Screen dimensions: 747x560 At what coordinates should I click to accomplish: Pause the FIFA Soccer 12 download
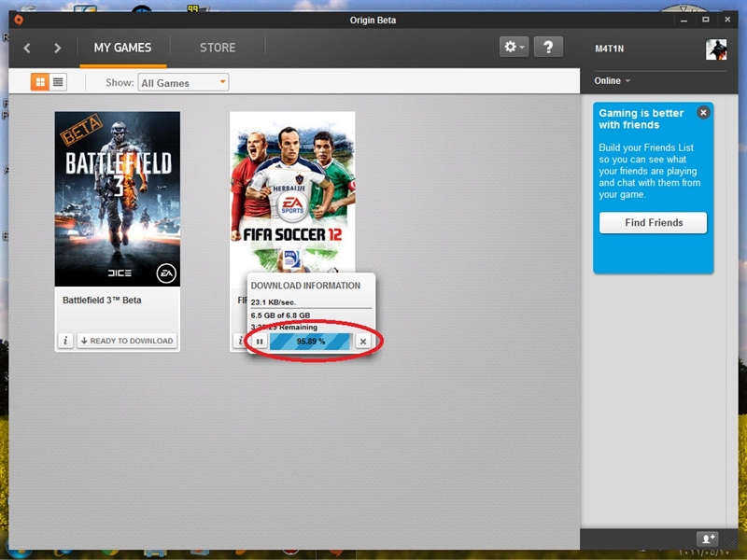coord(260,342)
